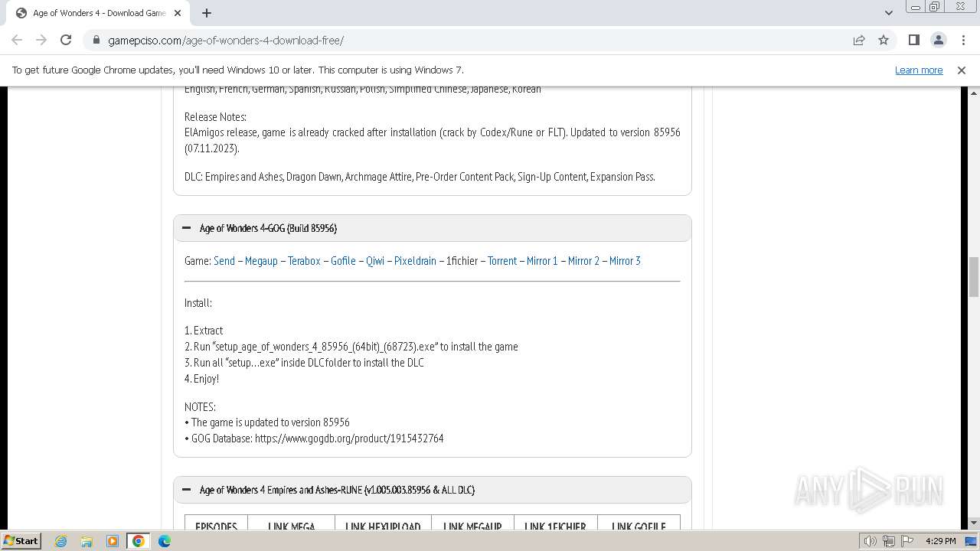Launch Microsoft Edge from the taskbar

165,541
